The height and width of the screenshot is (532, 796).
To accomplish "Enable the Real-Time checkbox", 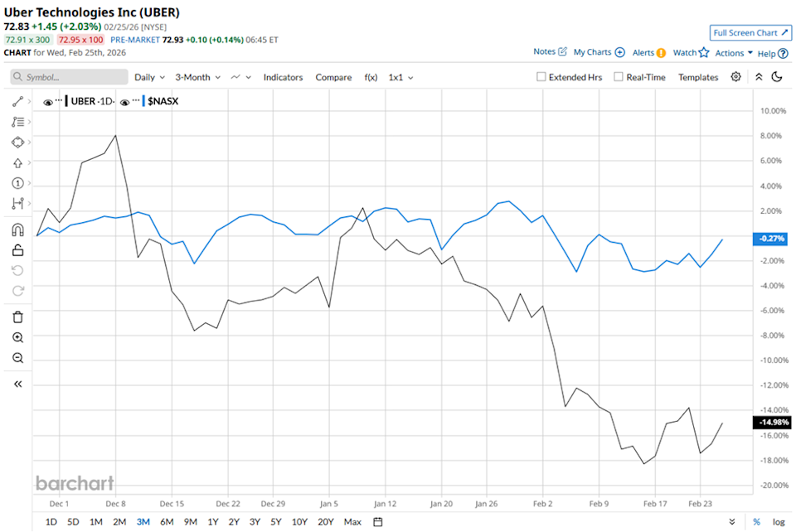I will pyautogui.click(x=618, y=76).
